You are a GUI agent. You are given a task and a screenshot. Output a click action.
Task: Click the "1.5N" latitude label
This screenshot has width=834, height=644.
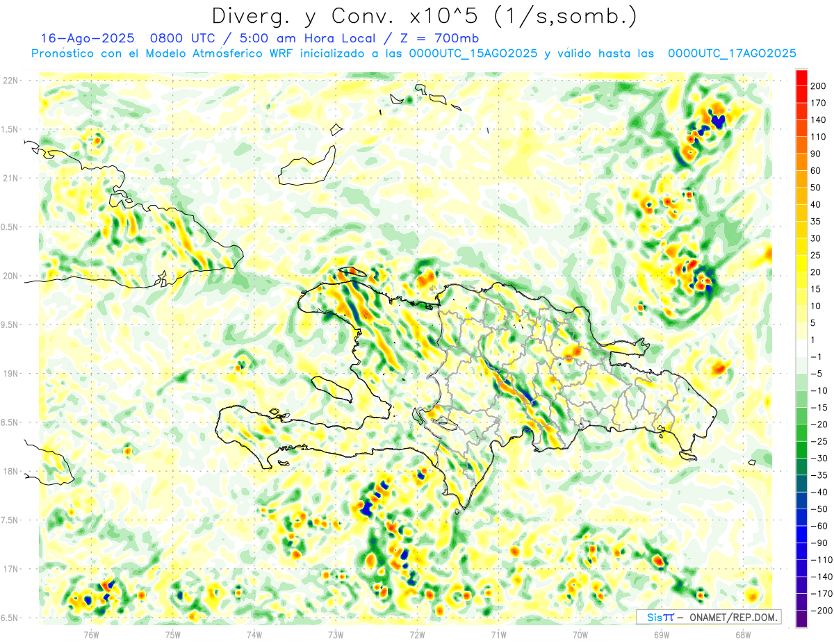point(10,129)
